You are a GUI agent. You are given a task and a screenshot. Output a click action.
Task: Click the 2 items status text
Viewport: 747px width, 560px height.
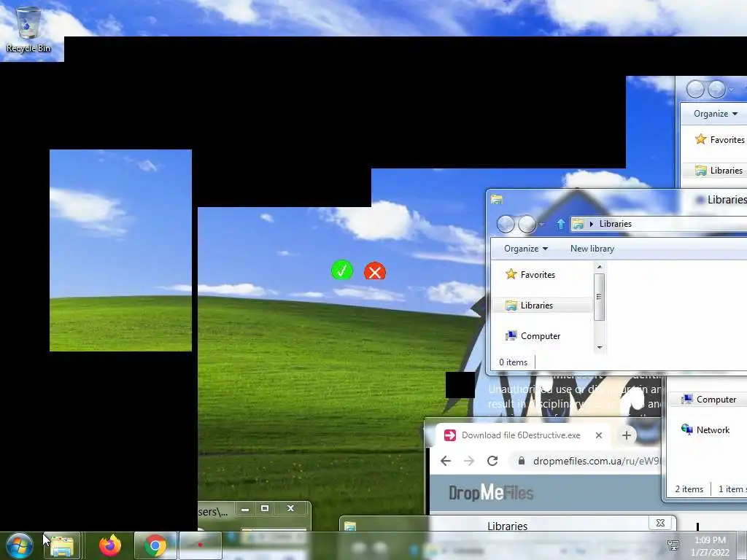click(689, 489)
